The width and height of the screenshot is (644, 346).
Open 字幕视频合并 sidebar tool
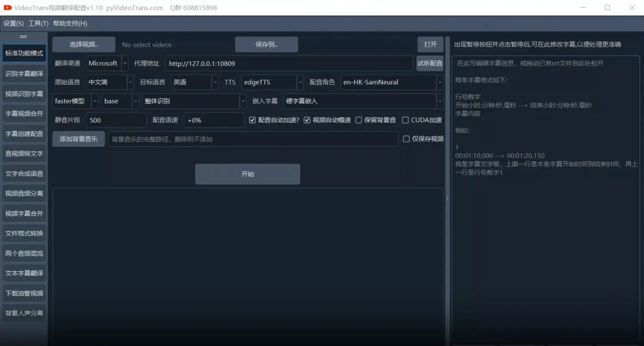pyautogui.click(x=24, y=114)
